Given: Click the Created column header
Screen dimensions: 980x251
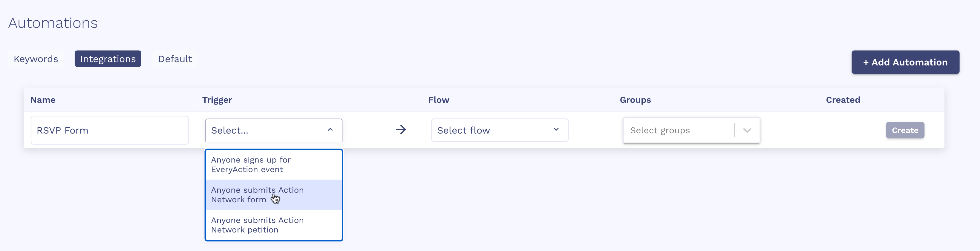Looking at the screenshot, I should pos(843,100).
